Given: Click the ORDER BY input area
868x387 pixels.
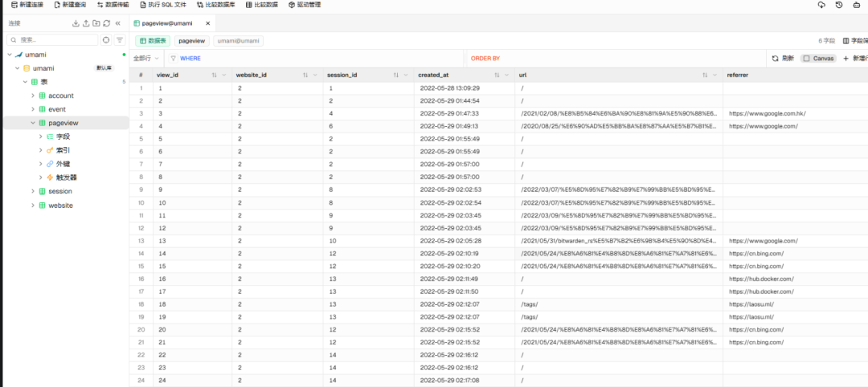Looking at the screenshot, I should [x=616, y=58].
